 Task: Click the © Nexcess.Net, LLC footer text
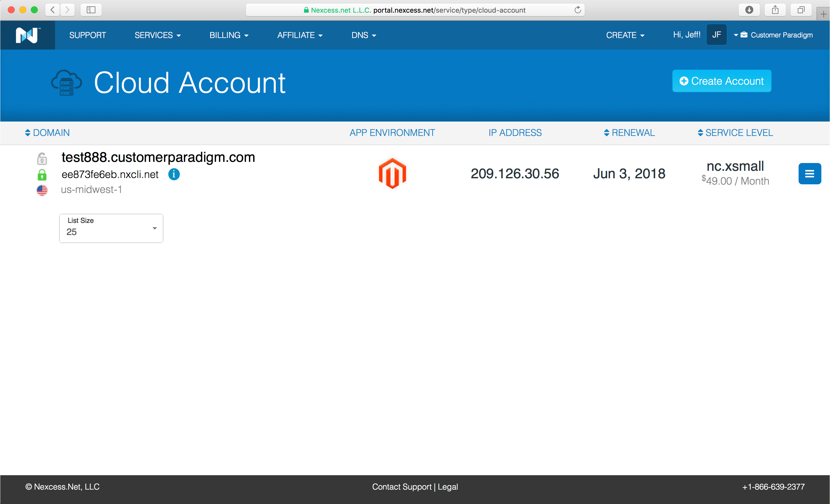62,486
